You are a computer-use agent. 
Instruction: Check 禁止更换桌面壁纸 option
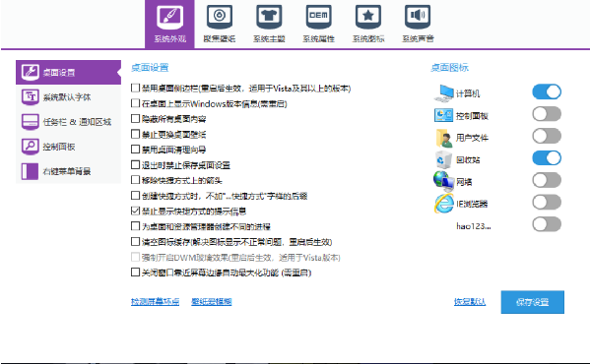tap(135, 134)
